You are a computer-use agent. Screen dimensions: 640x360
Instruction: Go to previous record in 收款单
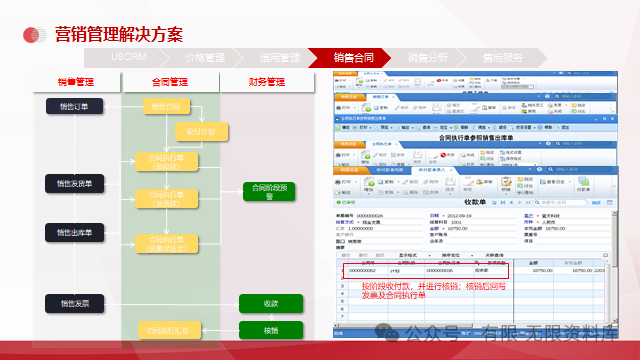pyautogui.click(x=511, y=202)
